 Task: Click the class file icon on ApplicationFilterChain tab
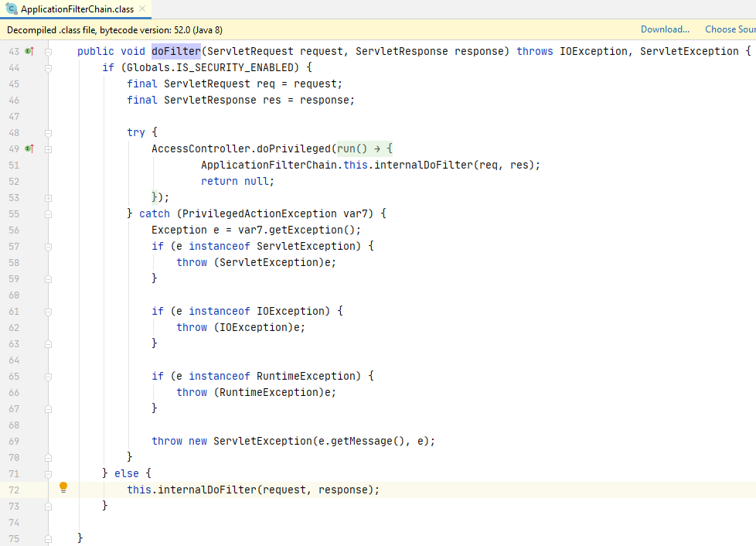[11, 9]
